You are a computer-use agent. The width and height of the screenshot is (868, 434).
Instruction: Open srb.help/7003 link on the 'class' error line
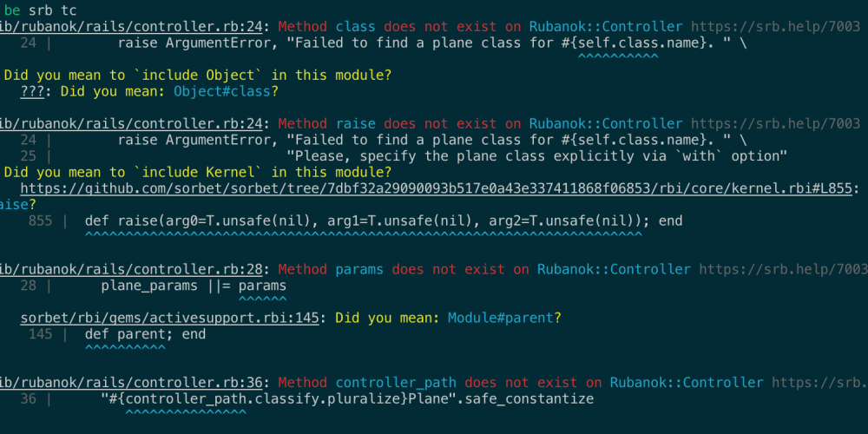[x=775, y=26]
